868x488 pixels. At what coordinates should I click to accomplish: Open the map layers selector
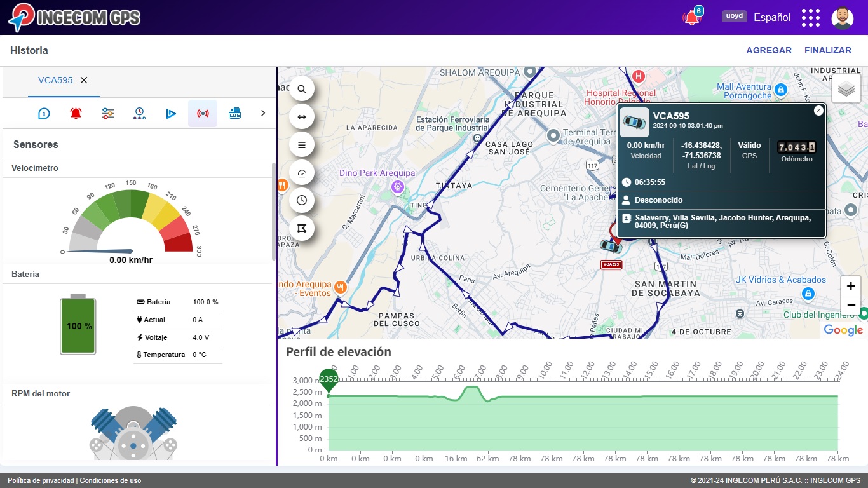tap(846, 89)
